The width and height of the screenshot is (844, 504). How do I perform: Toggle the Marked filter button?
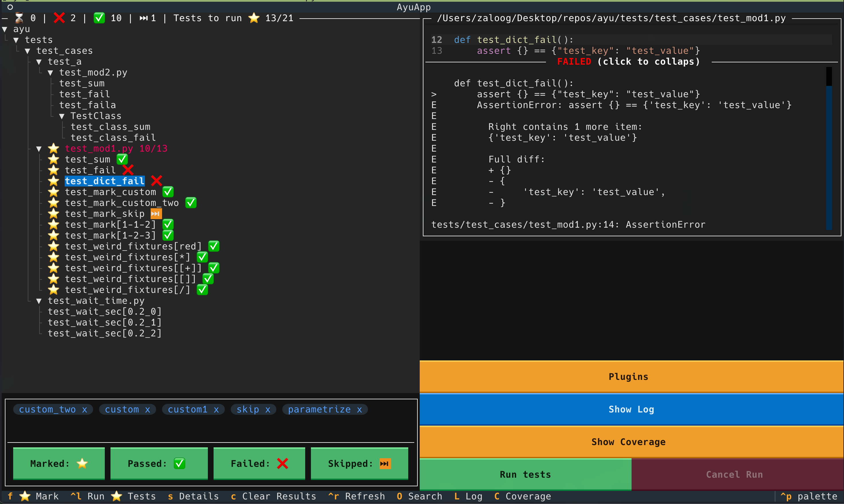(x=59, y=464)
